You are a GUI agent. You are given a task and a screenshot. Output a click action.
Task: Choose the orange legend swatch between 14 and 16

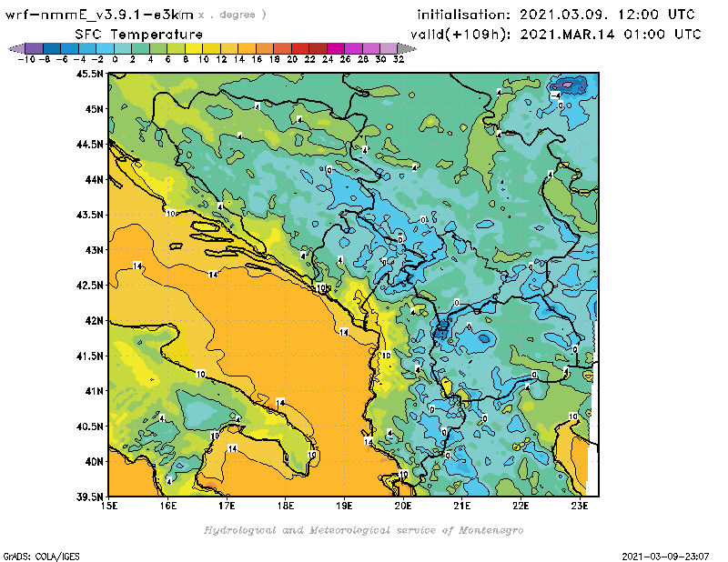coord(247,48)
